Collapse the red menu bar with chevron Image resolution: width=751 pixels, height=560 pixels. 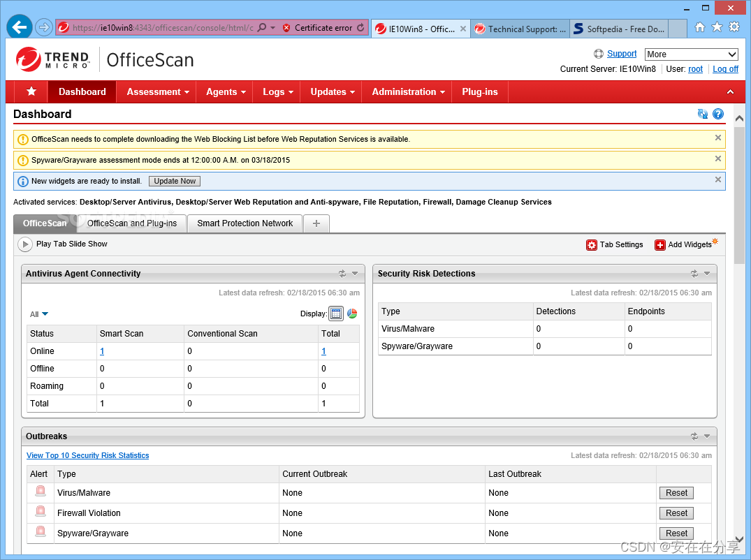click(x=731, y=92)
